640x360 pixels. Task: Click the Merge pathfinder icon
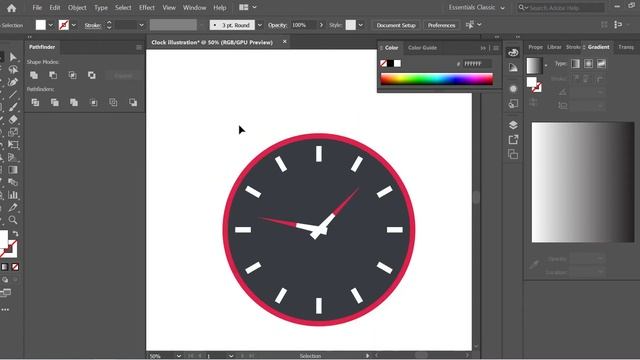click(74, 102)
